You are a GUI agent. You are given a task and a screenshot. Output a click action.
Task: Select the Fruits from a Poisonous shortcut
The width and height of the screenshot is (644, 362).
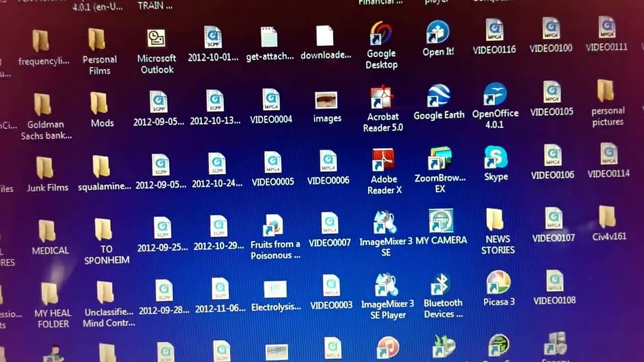click(x=274, y=225)
